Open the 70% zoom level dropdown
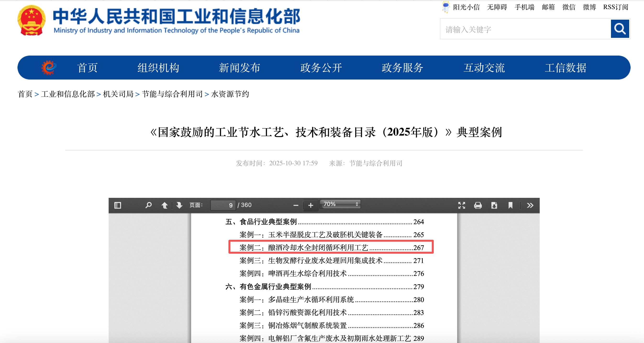The image size is (644, 343). point(340,204)
